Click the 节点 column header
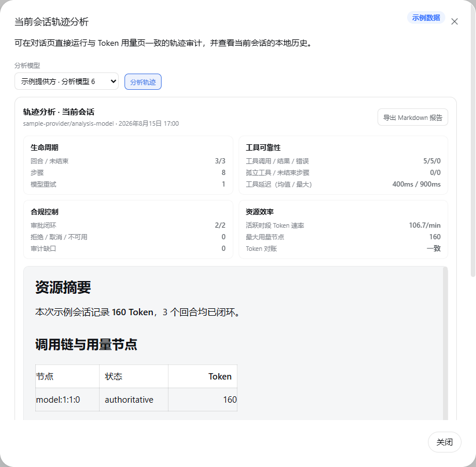Screen dimensions: 476x467 point(67,377)
